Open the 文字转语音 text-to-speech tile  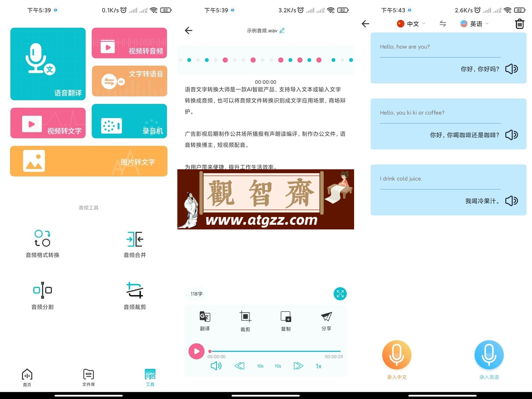(129, 81)
